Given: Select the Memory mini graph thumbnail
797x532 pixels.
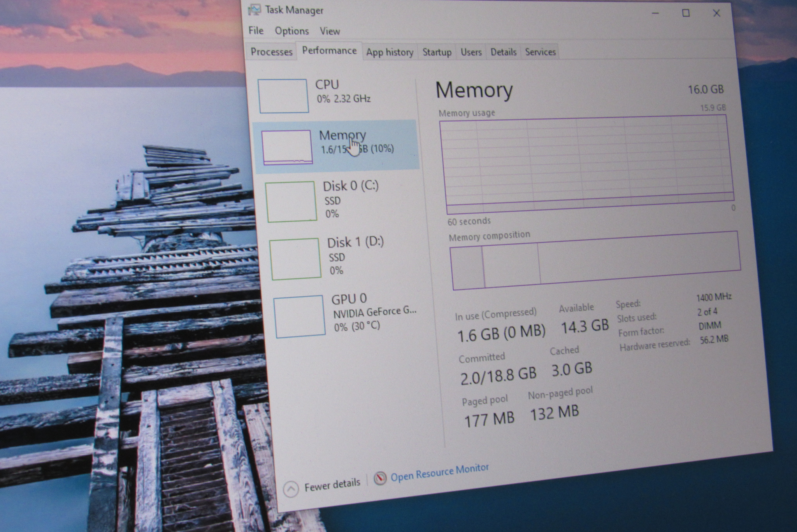Looking at the screenshot, I should (287, 147).
